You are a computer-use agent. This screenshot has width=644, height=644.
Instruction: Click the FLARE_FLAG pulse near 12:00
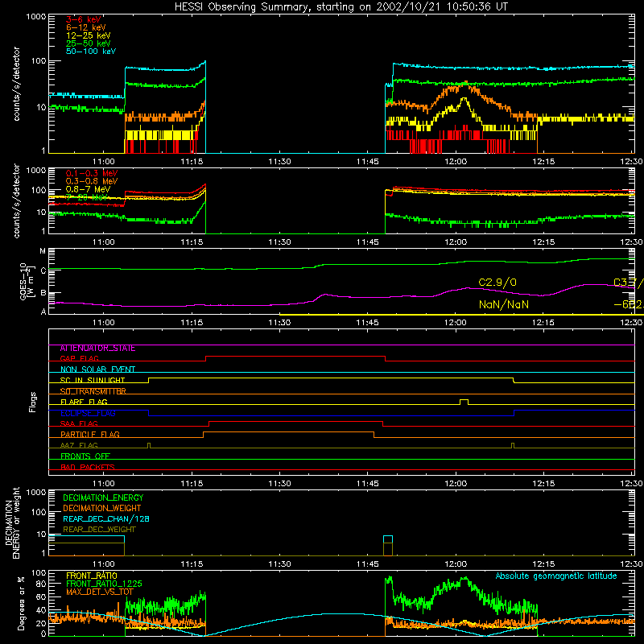(464, 401)
